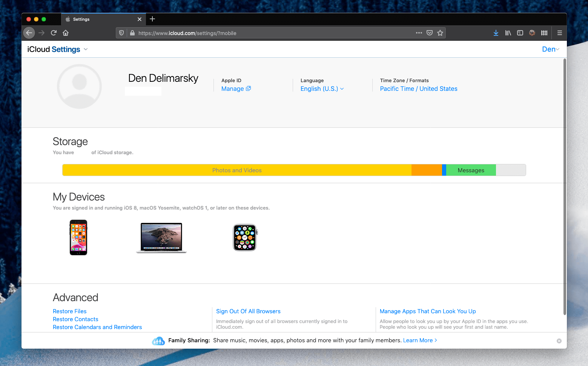Open the Firefox hamburger menu
Viewport: 588px width, 366px height.
pos(560,33)
